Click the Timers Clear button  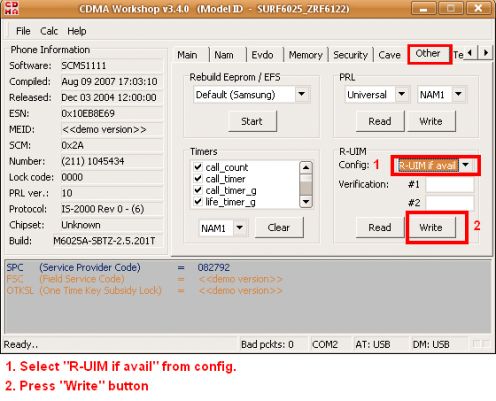[279, 227]
